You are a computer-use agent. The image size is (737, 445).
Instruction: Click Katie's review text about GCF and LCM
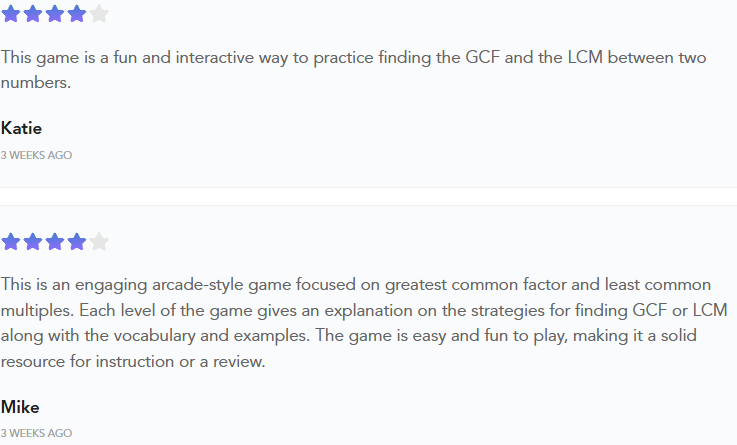[353, 70]
